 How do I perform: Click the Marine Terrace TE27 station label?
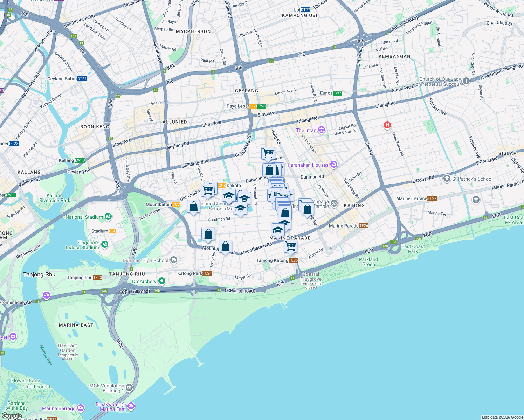pyautogui.click(x=417, y=198)
